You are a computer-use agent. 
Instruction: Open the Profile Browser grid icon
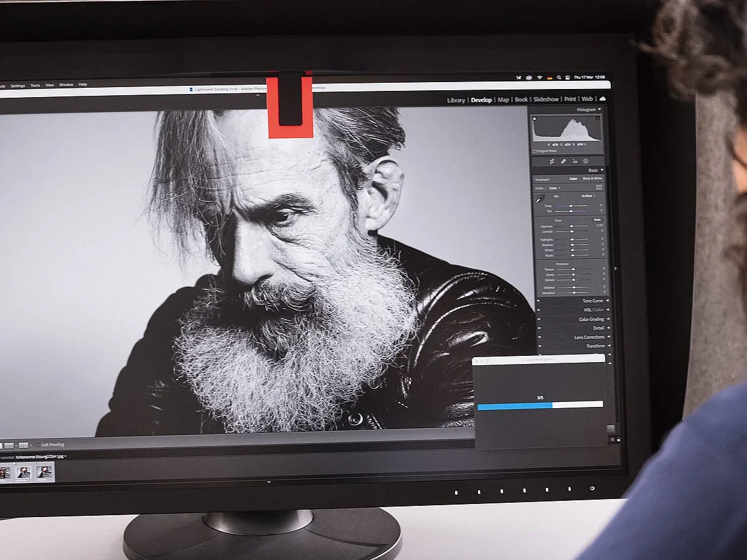[599, 187]
